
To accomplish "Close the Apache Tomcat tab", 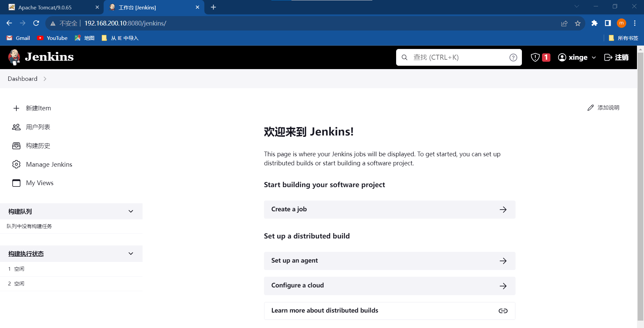I will 97,7.
